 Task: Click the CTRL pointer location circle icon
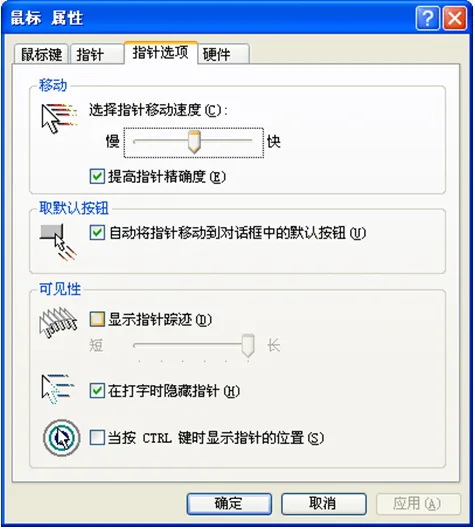(x=62, y=438)
